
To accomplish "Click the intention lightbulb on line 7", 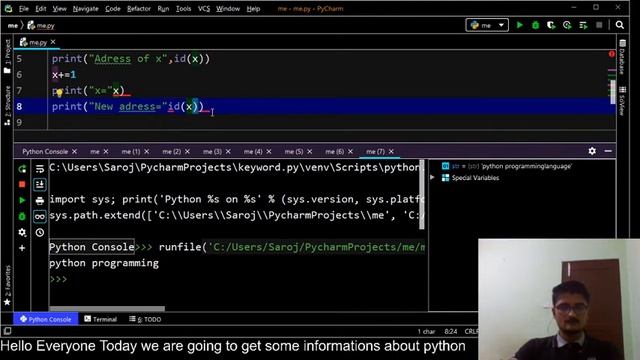I will pyautogui.click(x=60, y=93).
